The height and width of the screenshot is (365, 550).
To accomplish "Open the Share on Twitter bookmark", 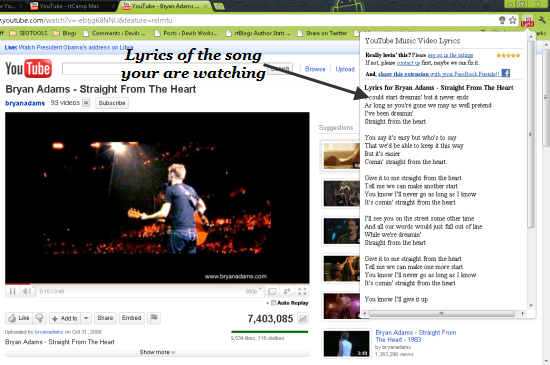I will pyautogui.click(x=322, y=33).
